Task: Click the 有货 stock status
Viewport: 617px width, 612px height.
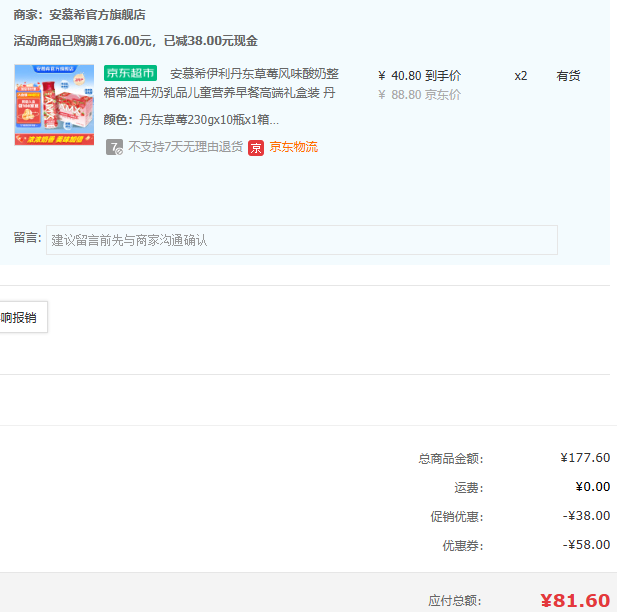Action: (x=568, y=76)
